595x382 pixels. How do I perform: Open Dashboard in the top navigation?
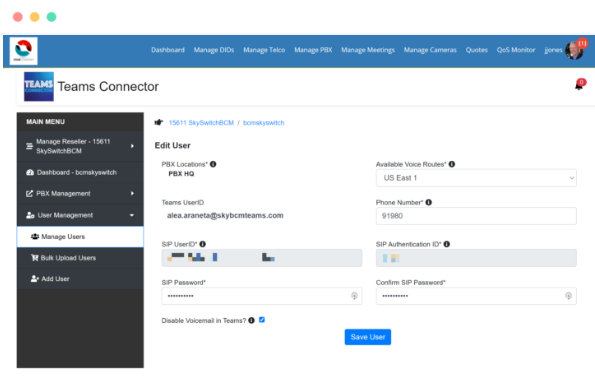click(168, 50)
